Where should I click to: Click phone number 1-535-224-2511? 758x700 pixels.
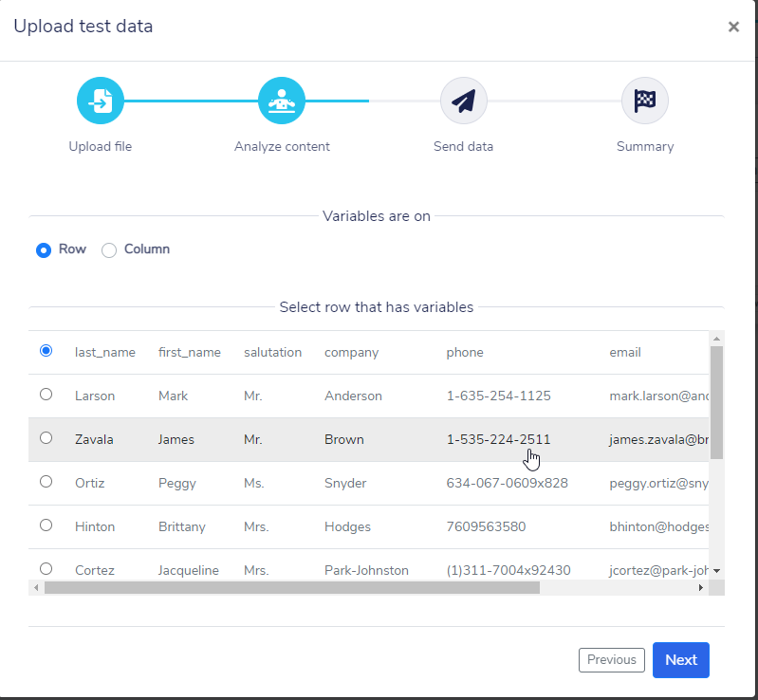(x=498, y=439)
